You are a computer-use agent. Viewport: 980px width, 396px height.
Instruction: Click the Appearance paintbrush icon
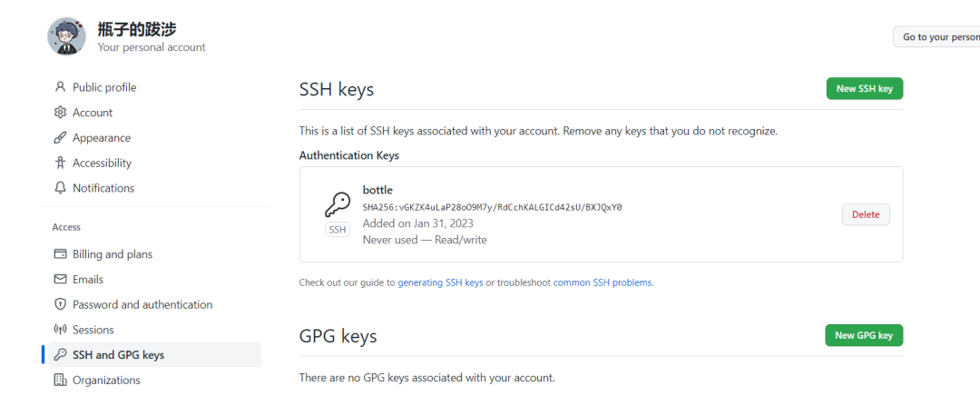(x=61, y=138)
